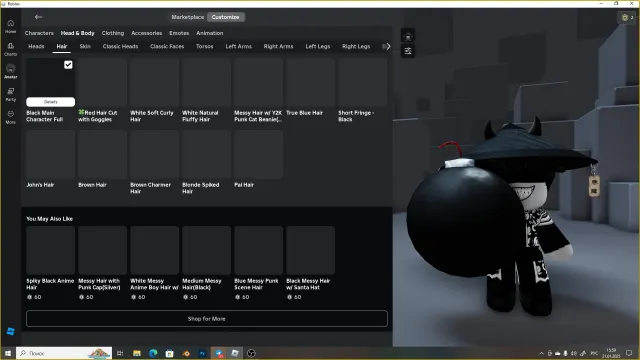Select the Classic Faces subtab
The image size is (640, 360).
coord(167,47)
